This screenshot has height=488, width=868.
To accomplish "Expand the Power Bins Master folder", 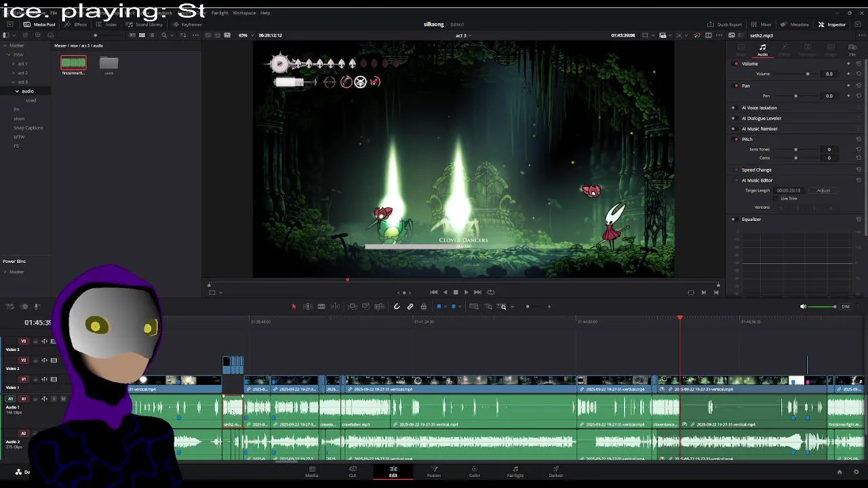I will 5,272.
